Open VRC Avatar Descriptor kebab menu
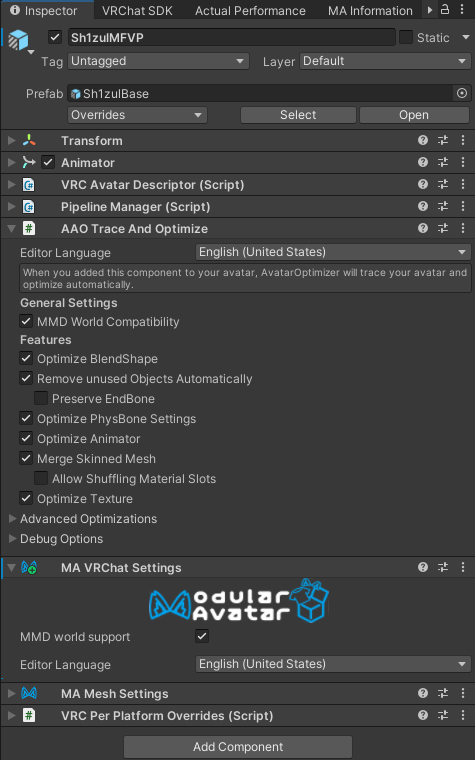This screenshot has width=475, height=760. [462, 185]
